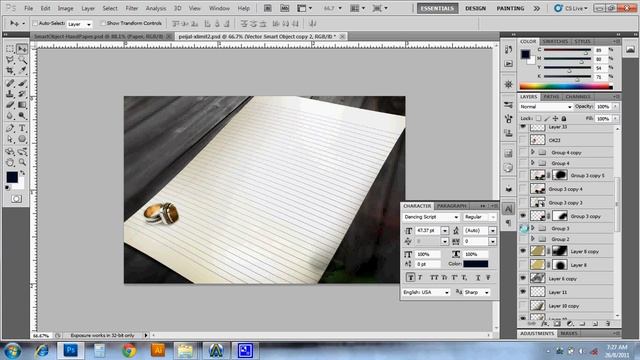Screen dimensions: 640x360
Task: Select the Horizontal Type tool
Action: [22, 128]
